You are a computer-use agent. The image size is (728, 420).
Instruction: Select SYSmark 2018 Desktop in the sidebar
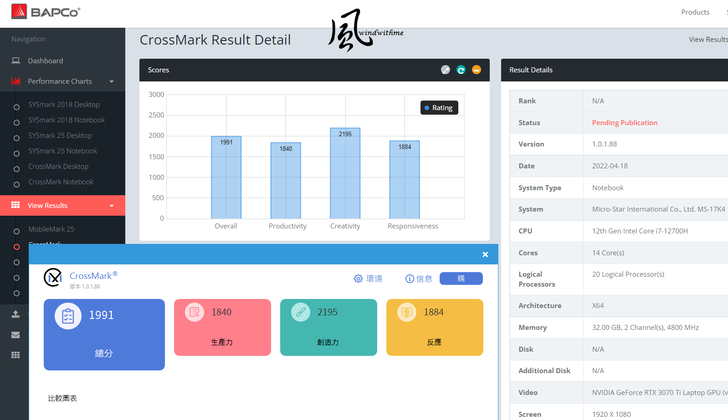click(64, 105)
